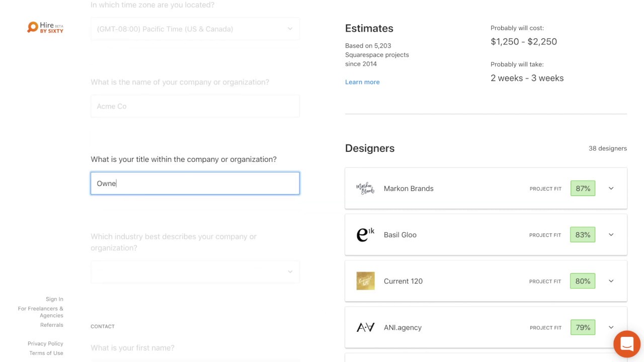Click the Learn more link
Screen dimensions: 644x362
click(x=362, y=82)
